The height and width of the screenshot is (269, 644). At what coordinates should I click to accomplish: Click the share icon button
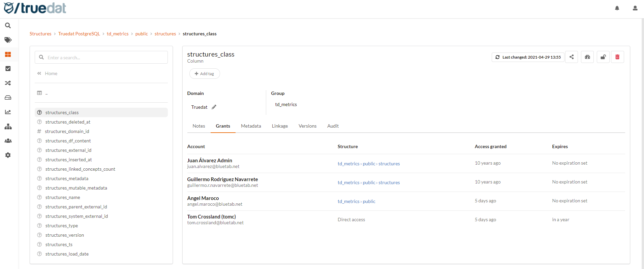(572, 57)
